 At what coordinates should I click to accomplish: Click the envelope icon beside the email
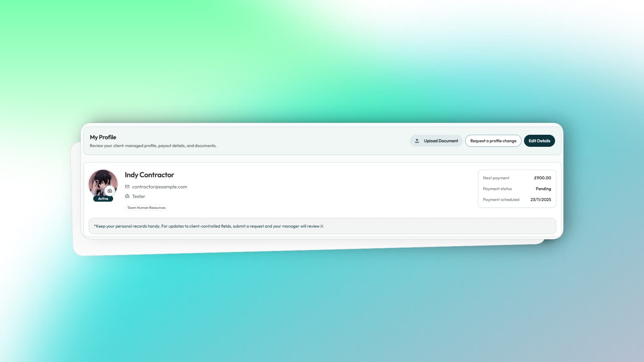click(x=127, y=187)
